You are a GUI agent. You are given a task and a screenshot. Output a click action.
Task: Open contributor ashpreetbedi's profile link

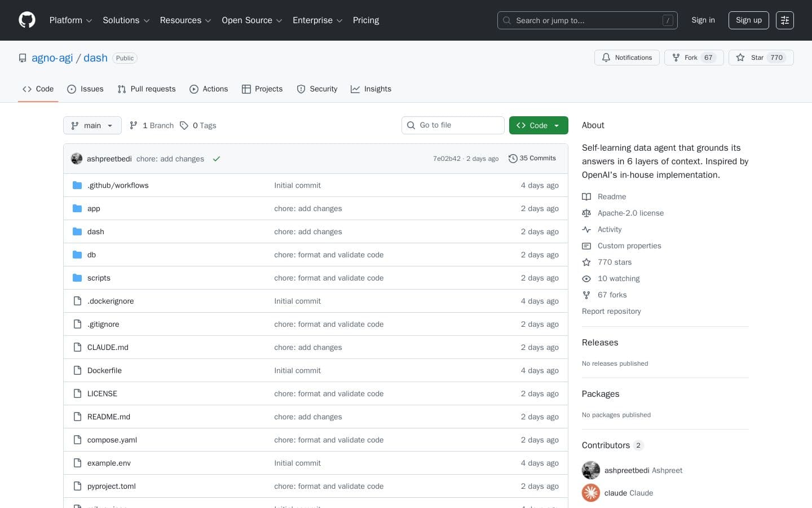coord(626,470)
